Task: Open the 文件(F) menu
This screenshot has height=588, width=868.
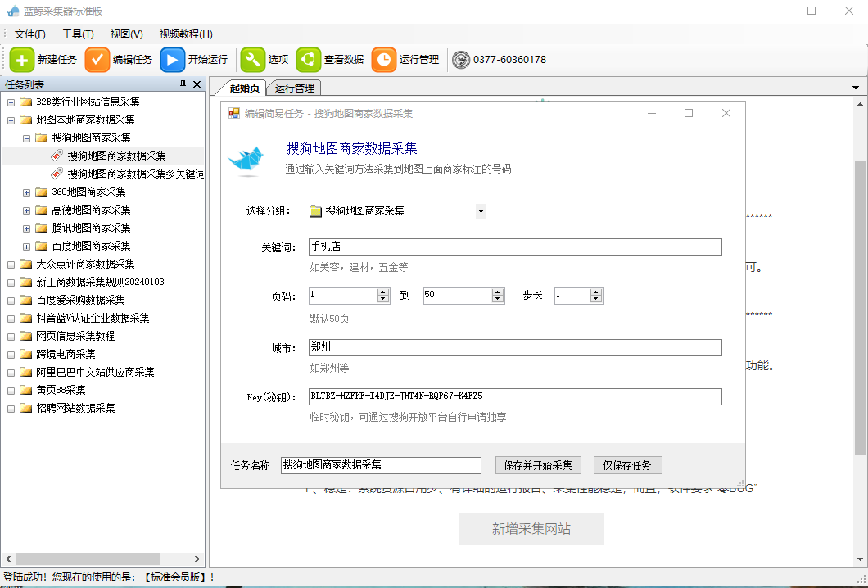Action: click(x=30, y=34)
